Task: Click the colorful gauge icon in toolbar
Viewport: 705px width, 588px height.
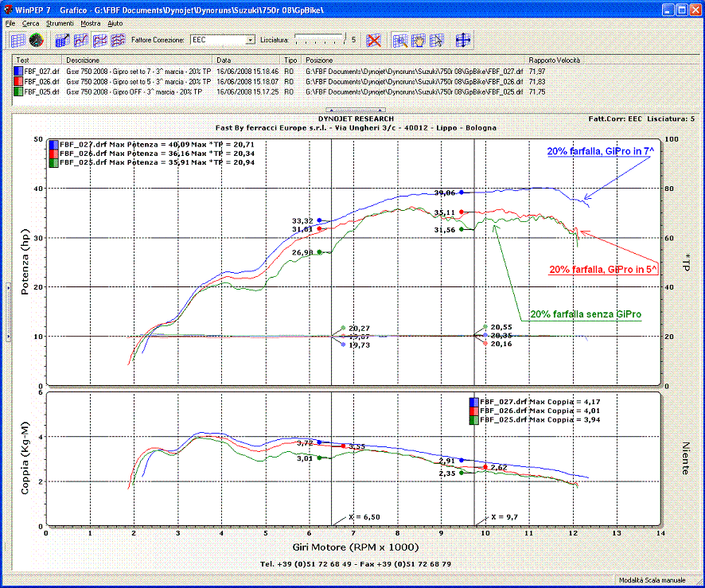Action: pos(36,40)
